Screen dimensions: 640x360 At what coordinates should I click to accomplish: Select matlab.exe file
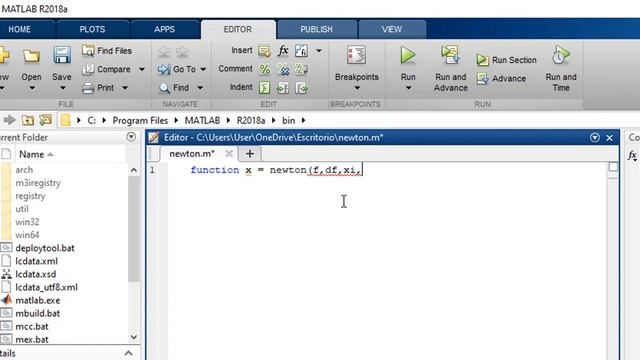pos(38,300)
